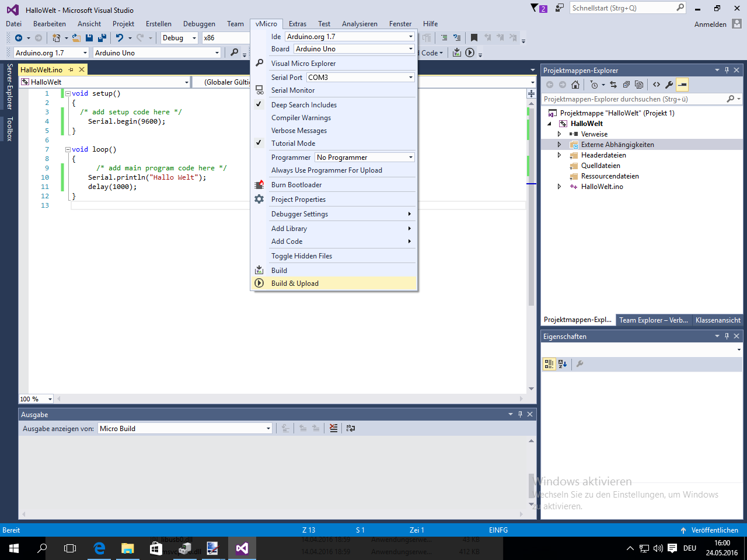Screen dimensions: 747x560
Task: Open the Programmer dropdown list
Action: pyautogui.click(x=410, y=157)
